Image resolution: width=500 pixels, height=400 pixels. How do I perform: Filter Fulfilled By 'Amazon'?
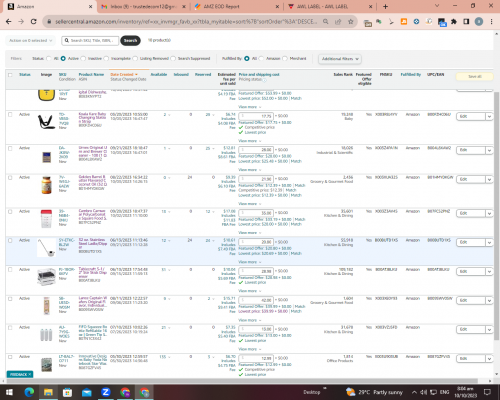261,58
